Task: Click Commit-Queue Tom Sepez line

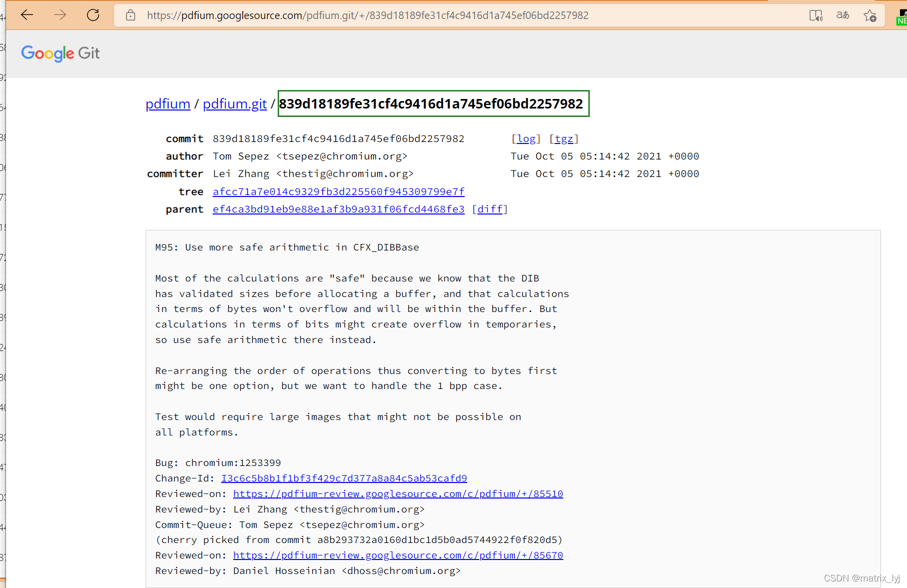Action: point(290,524)
